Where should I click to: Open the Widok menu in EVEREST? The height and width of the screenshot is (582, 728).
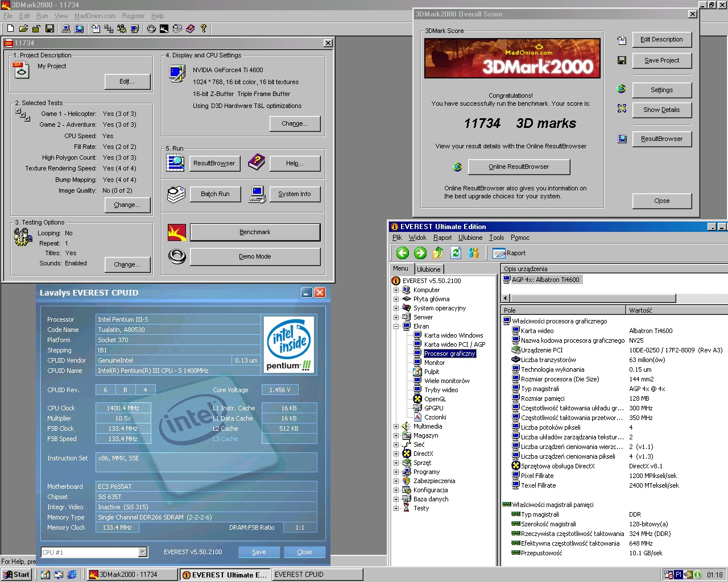[417, 238]
